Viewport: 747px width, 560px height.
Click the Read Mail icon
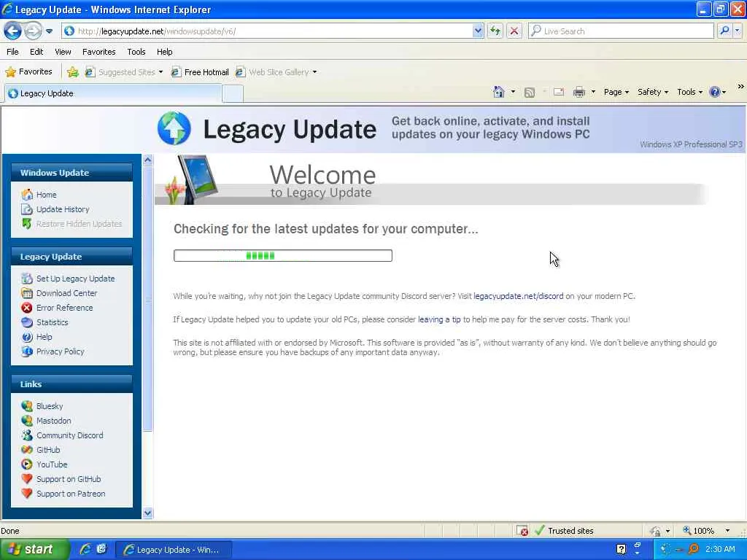tap(559, 92)
